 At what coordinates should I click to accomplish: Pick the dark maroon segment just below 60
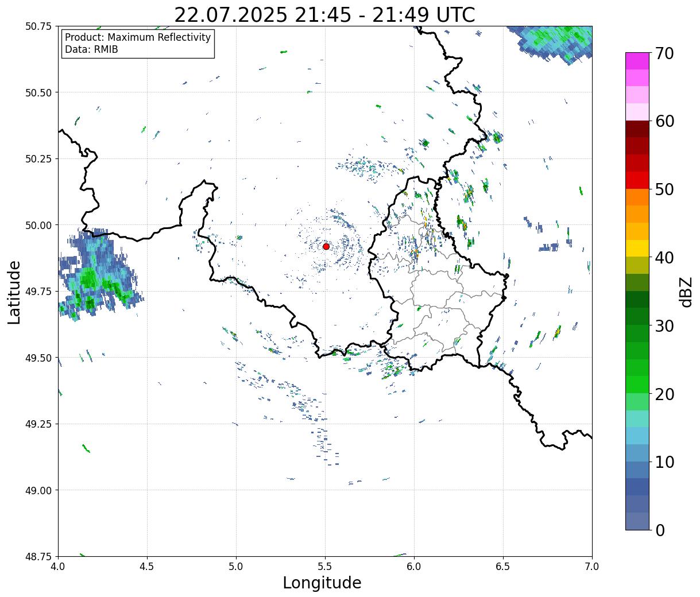click(x=637, y=129)
